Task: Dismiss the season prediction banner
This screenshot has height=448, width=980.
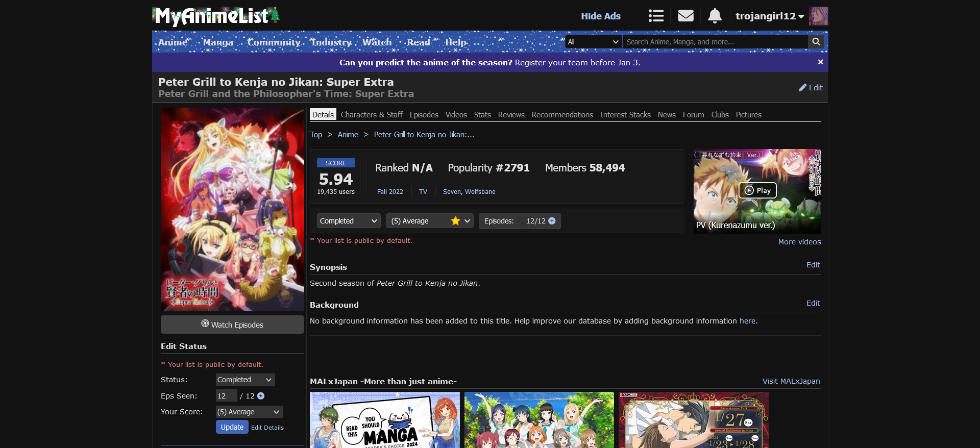Action: pyautogui.click(x=820, y=62)
